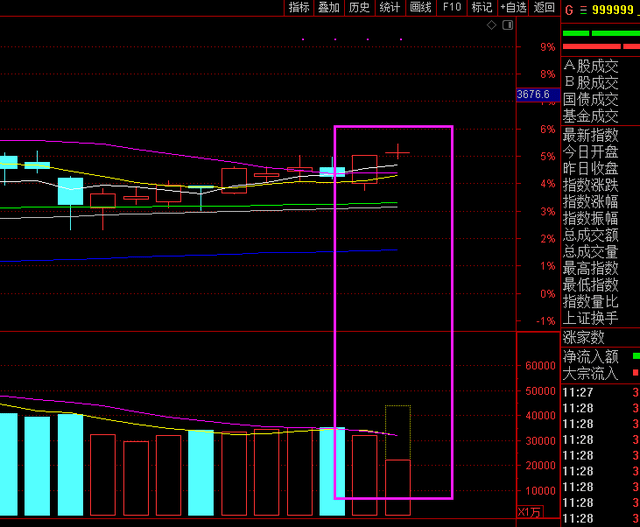This screenshot has height=527, width=640.
Task: Click the 指数量比 label
Action: [591, 301]
